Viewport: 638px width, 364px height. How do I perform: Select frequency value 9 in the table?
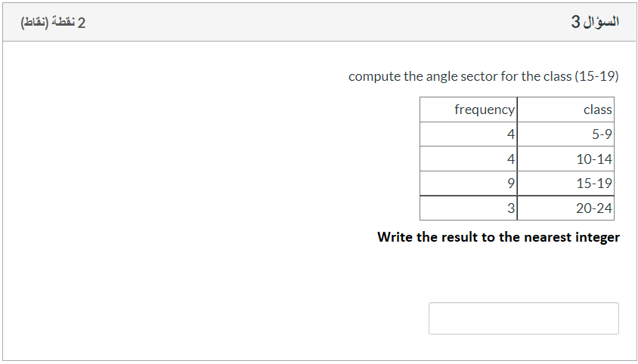[x=469, y=183]
